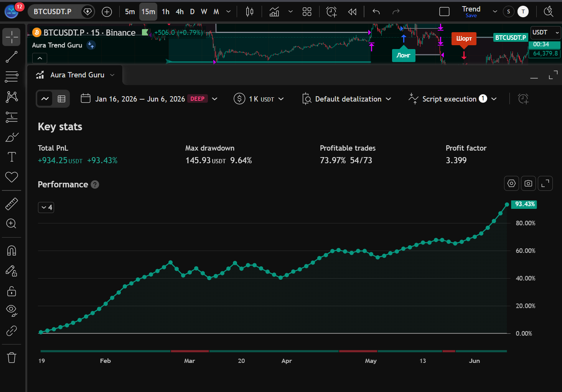Hide all drawings with eye icon
The image size is (562, 392).
pos(12,310)
